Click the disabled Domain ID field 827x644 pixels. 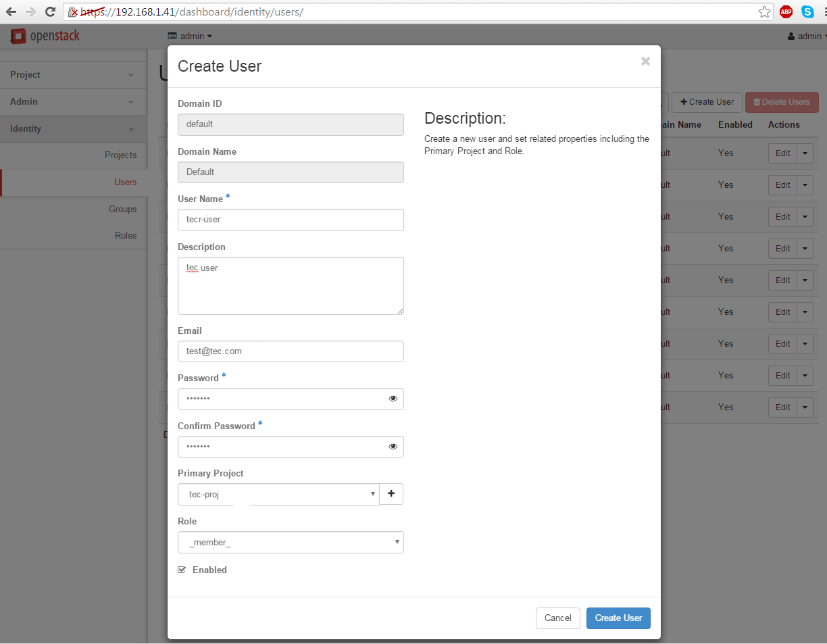(x=291, y=124)
